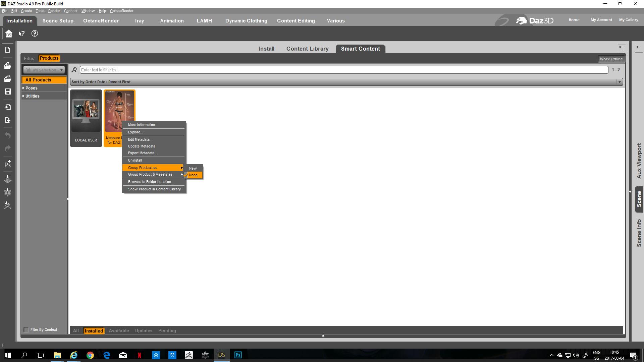Open the My Account link
The image size is (644, 362).
(601, 20)
